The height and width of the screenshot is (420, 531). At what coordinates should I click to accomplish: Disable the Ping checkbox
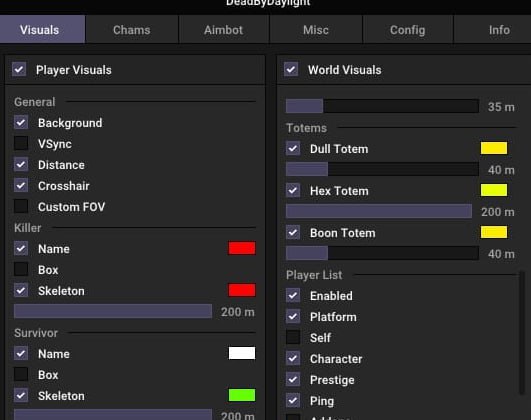pos(293,400)
